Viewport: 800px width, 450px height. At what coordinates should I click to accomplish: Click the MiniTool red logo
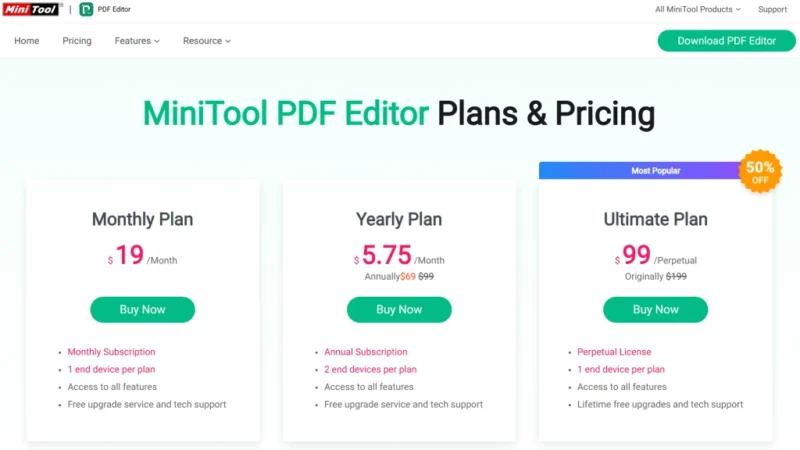point(31,9)
